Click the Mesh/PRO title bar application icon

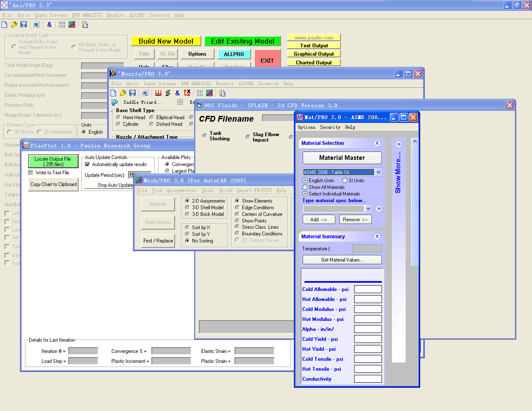pyautogui.click(x=139, y=180)
